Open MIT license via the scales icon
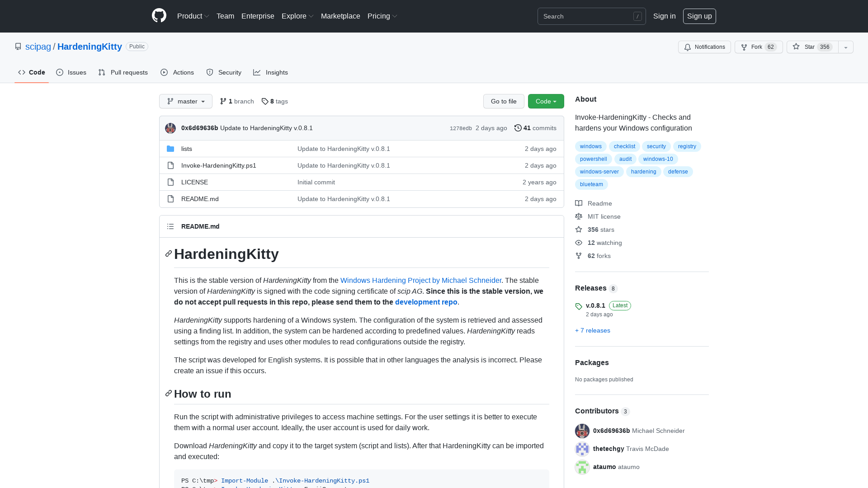 click(579, 216)
